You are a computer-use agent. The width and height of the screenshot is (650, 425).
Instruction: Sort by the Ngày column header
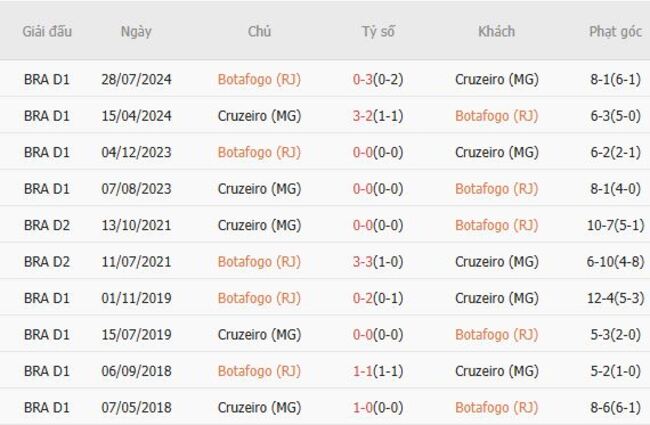136,31
